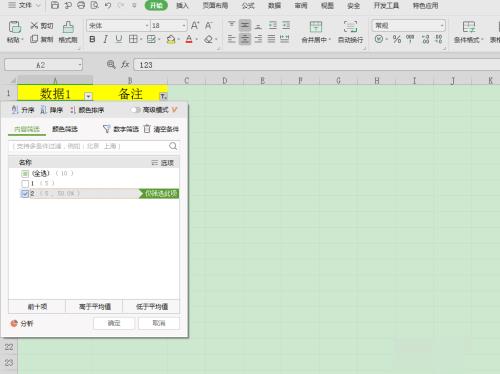
Task: Check the checkbox for value 1
Action: coord(25,183)
